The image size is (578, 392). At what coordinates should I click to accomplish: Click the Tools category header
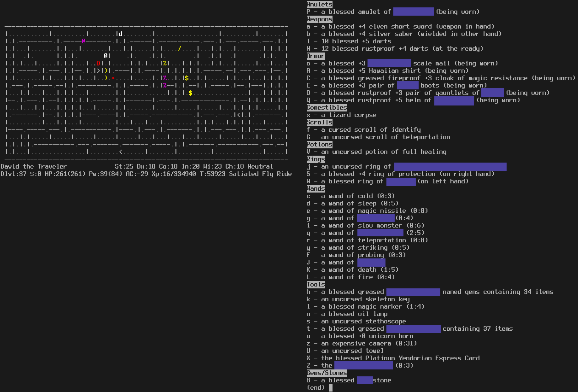coord(316,284)
